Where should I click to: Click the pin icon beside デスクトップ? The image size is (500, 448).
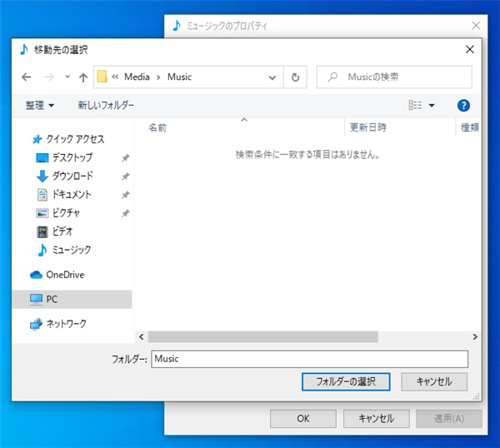coord(125,157)
